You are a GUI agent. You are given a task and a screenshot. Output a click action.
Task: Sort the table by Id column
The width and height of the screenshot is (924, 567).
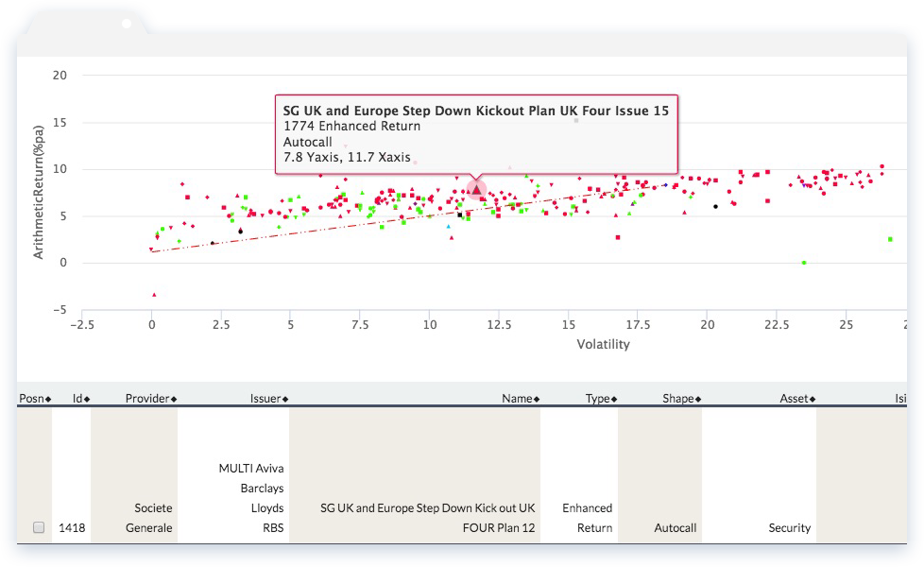[81, 399]
